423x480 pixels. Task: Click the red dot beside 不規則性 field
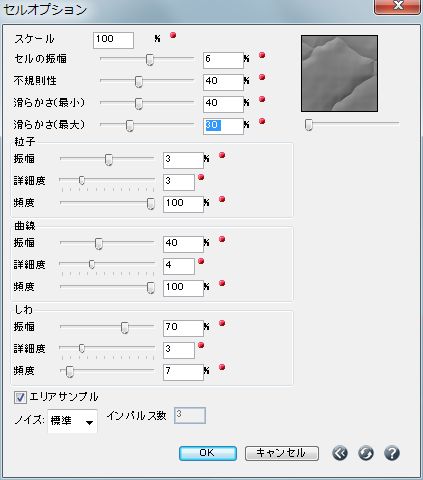pyautogui.click(x=262, y=77)
